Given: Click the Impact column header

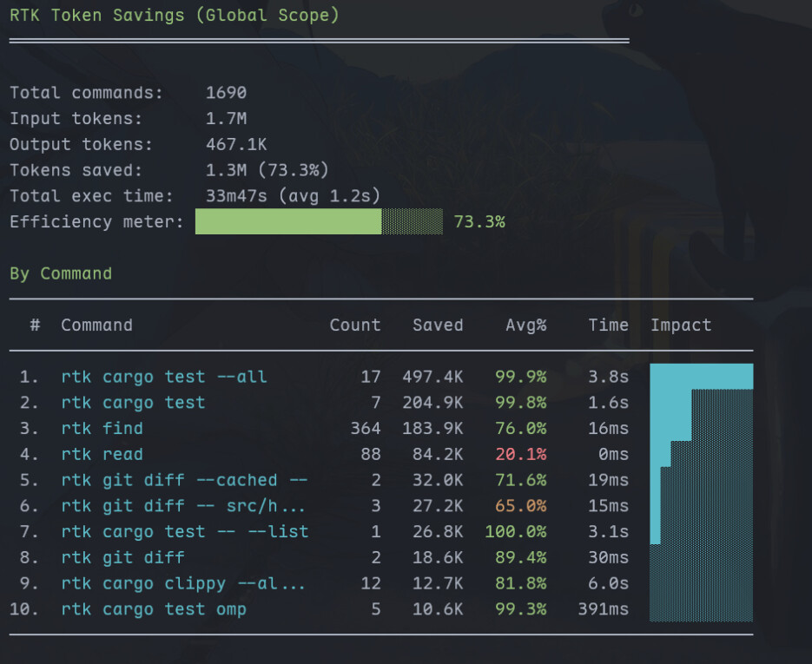Looking at the screenshot, I should coord(681,325).
